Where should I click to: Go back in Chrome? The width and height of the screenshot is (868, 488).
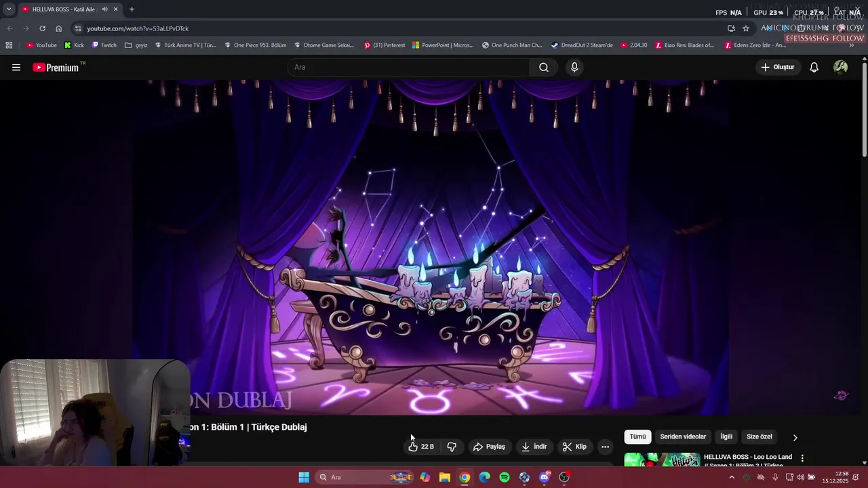9,28
